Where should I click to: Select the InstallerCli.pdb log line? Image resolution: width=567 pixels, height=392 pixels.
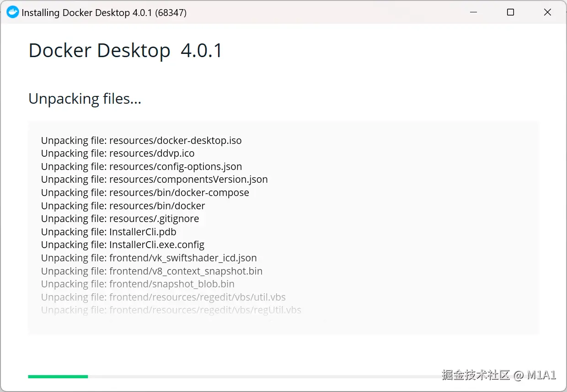point(109,232)
